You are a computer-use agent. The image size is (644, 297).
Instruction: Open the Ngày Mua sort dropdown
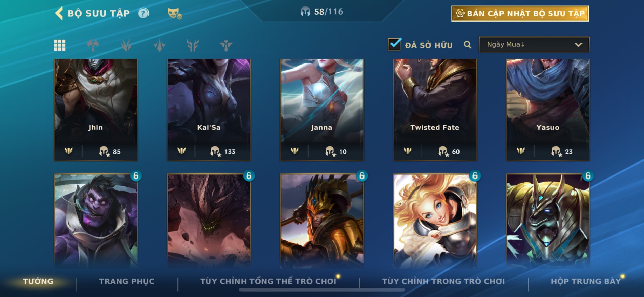pyautogui.click(x=534, y=44)
